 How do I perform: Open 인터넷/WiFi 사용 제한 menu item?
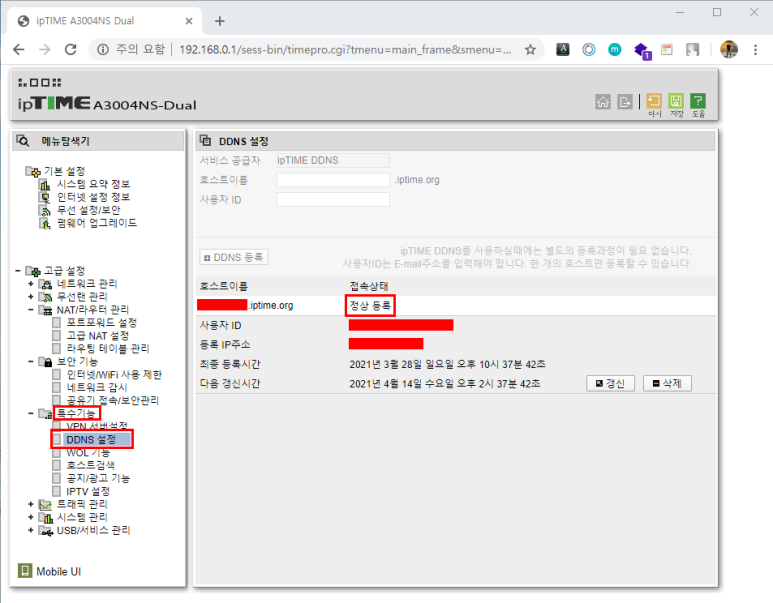point(114,375)
